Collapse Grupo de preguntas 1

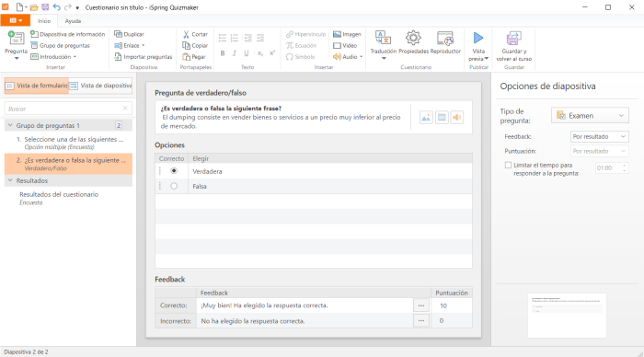[x=10, y=125]
